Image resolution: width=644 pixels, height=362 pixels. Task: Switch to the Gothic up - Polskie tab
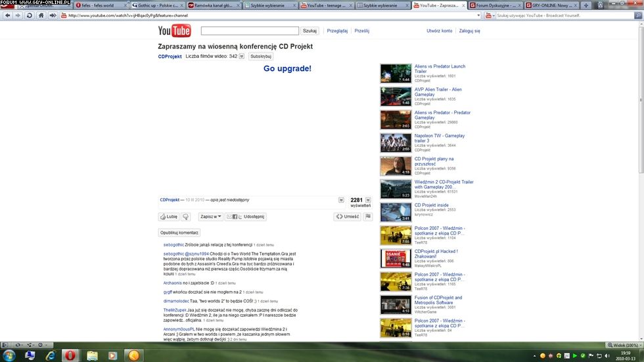pos(157,5)
